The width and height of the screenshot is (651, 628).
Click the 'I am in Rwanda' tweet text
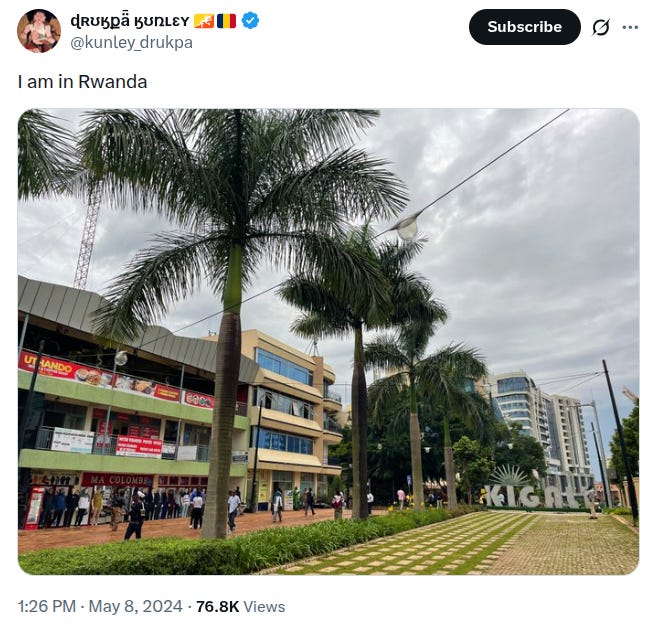82,82
